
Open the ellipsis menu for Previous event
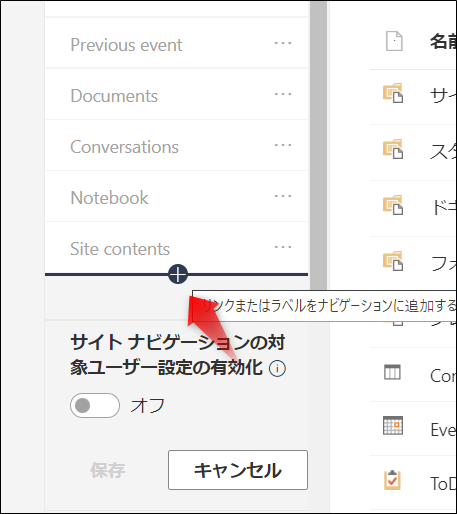(283, 43)
